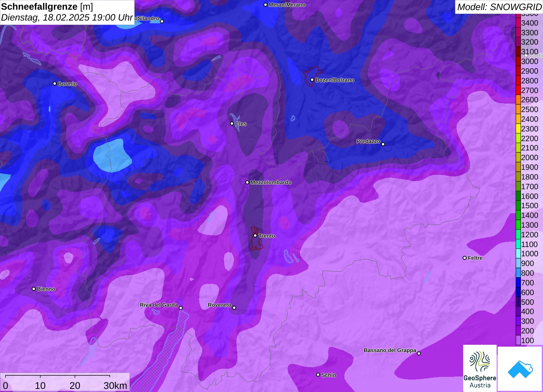
Task: Select the Schio location label
Action: 329,375
